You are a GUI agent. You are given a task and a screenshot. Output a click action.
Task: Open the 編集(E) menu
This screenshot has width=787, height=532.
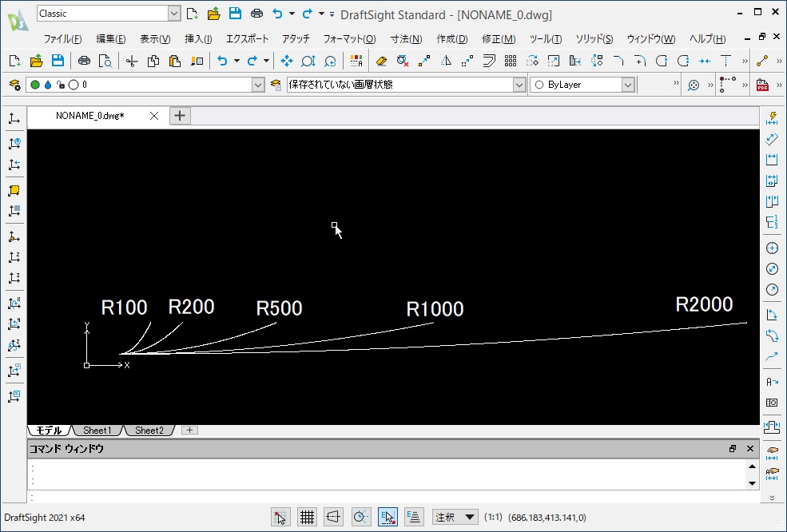(111, 38)
